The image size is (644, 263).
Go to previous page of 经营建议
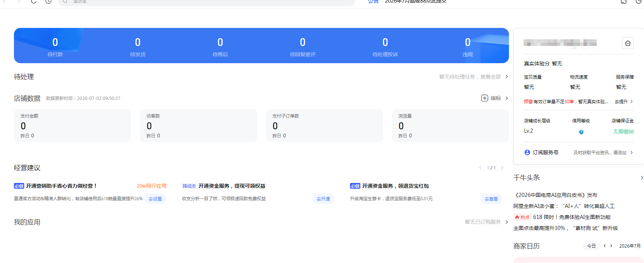tap(480, 168)
